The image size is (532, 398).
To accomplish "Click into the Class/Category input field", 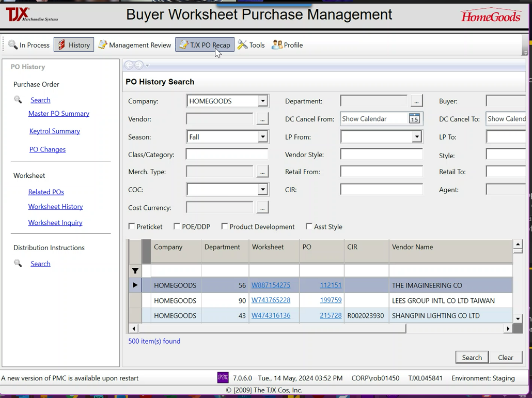I will 227,154.
